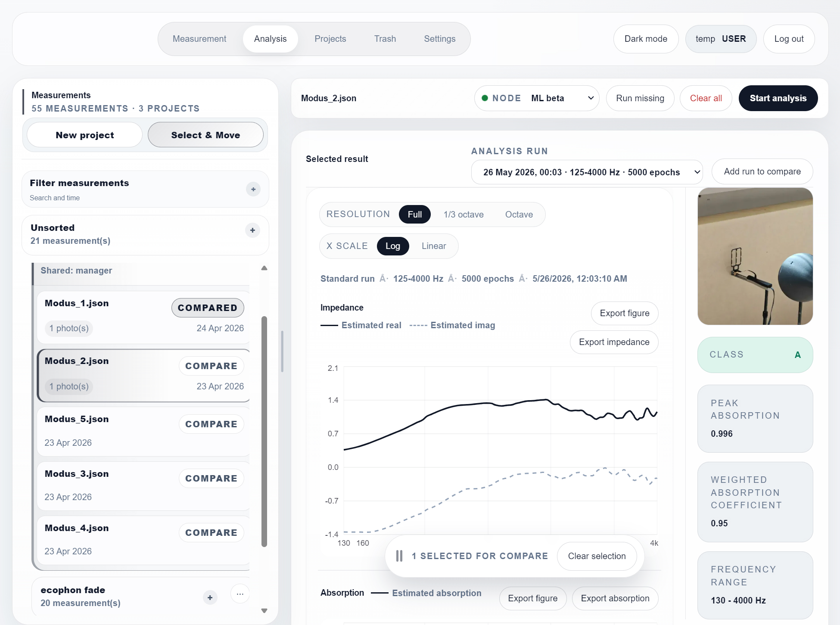
Task: Click Modus_2.json 1 photo(s) badge
Action: (x=69, y=386)
